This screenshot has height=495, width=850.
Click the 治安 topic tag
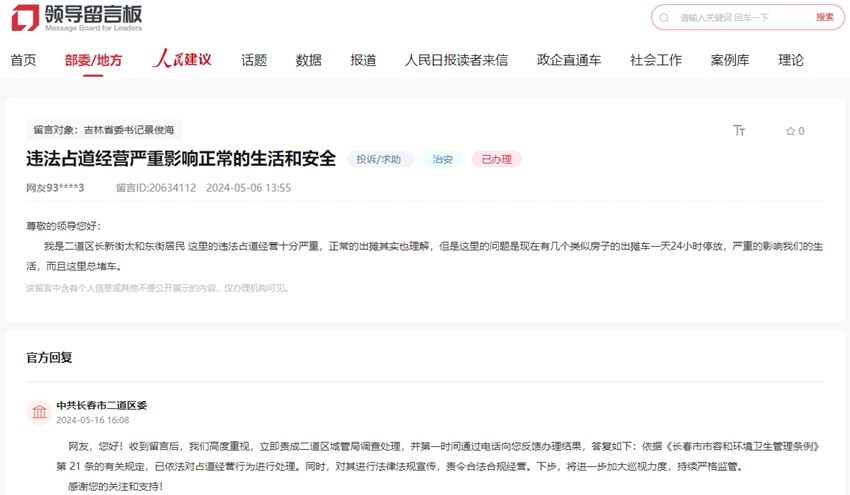click(442, 159)
